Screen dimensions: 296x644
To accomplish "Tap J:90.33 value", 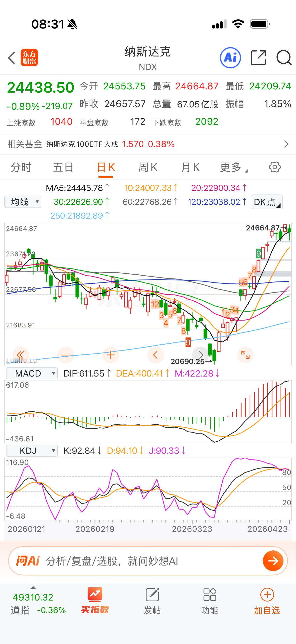I will coord(167,450).
